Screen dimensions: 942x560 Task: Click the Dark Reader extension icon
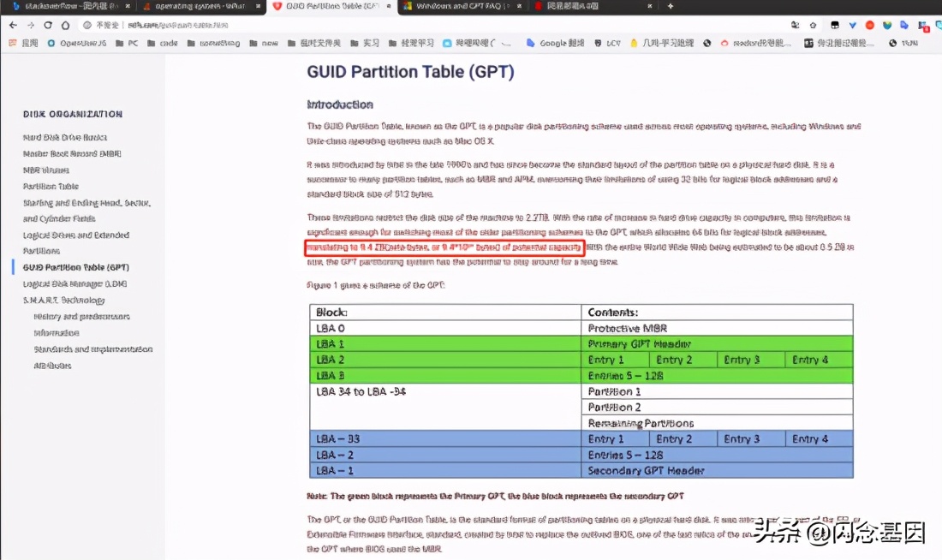coord(835,26)
